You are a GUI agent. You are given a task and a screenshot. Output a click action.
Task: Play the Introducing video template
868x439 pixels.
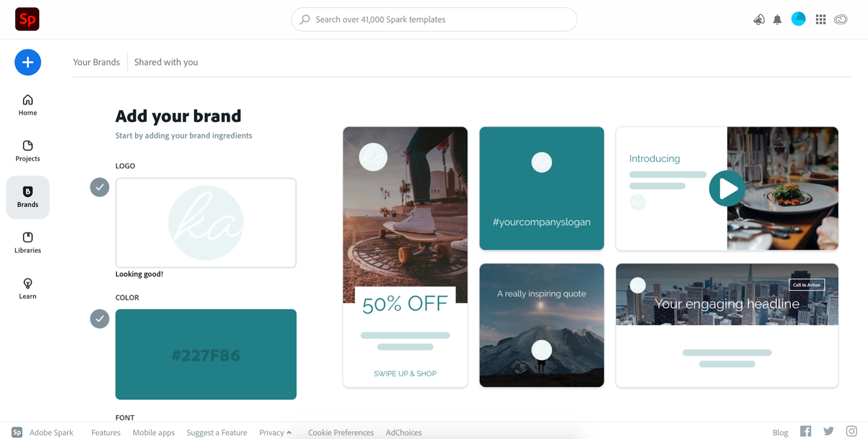[727, 189]
